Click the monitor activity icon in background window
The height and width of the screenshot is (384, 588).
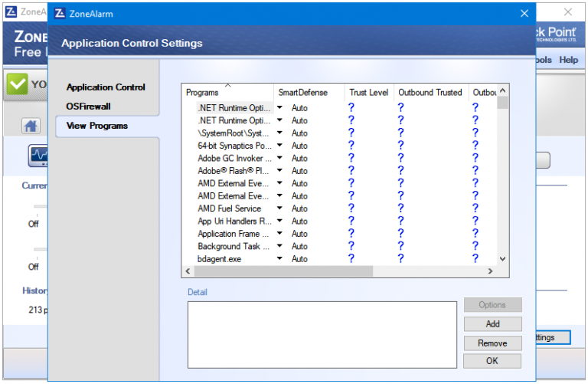[x=38, y=156]
